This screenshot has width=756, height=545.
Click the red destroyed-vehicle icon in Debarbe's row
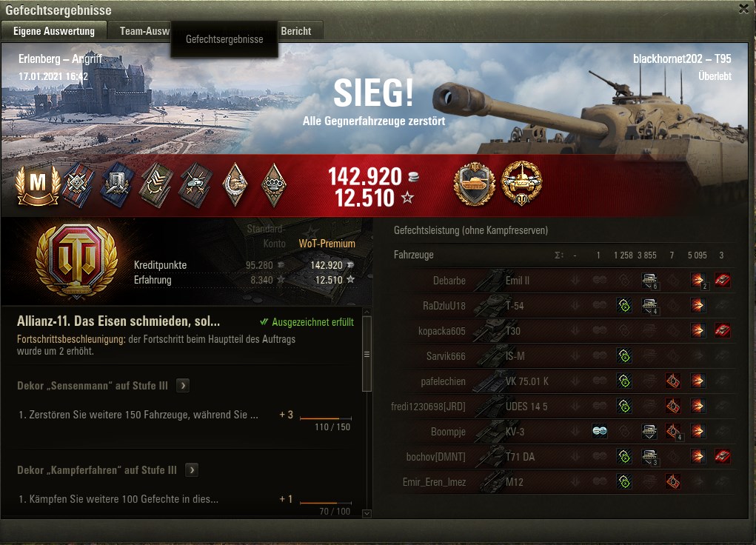click(722, 280)
